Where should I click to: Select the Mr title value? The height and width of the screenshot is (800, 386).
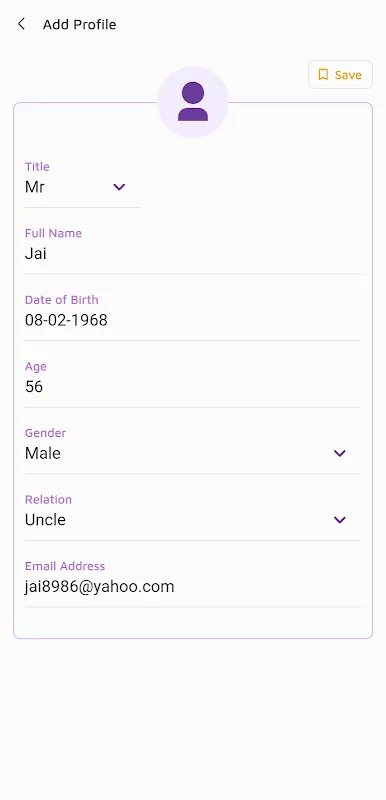(x=35, y=187)
